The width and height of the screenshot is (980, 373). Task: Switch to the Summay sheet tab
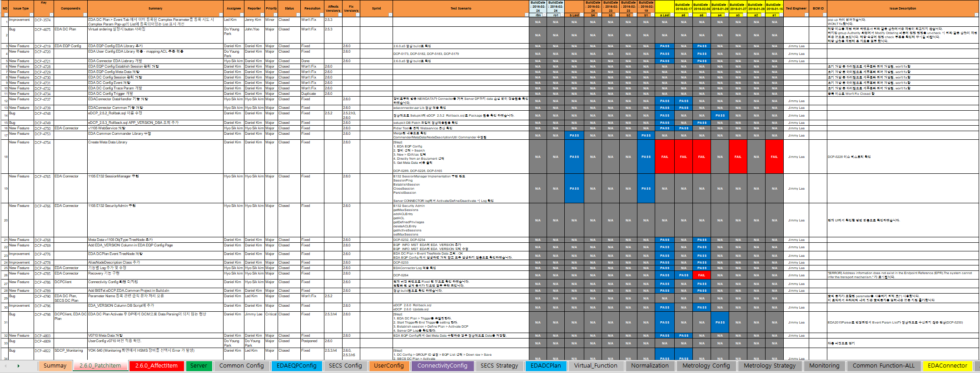click(x=55, y=366)
